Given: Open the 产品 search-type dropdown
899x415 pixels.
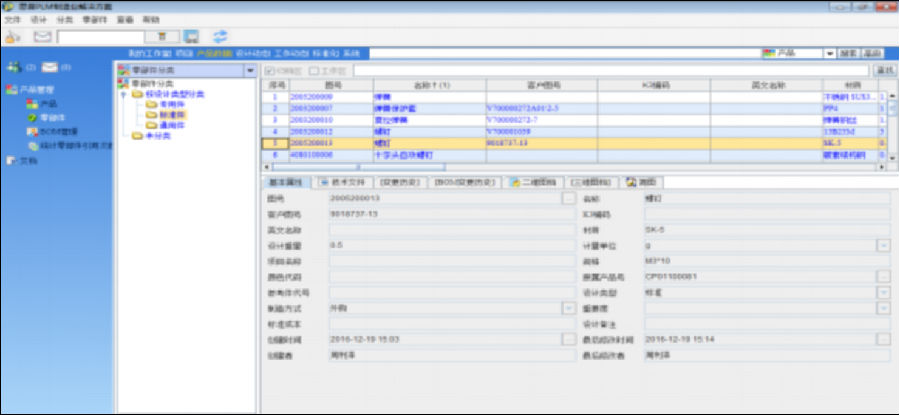Looking at the screenshot, I should tap(830, 53).
